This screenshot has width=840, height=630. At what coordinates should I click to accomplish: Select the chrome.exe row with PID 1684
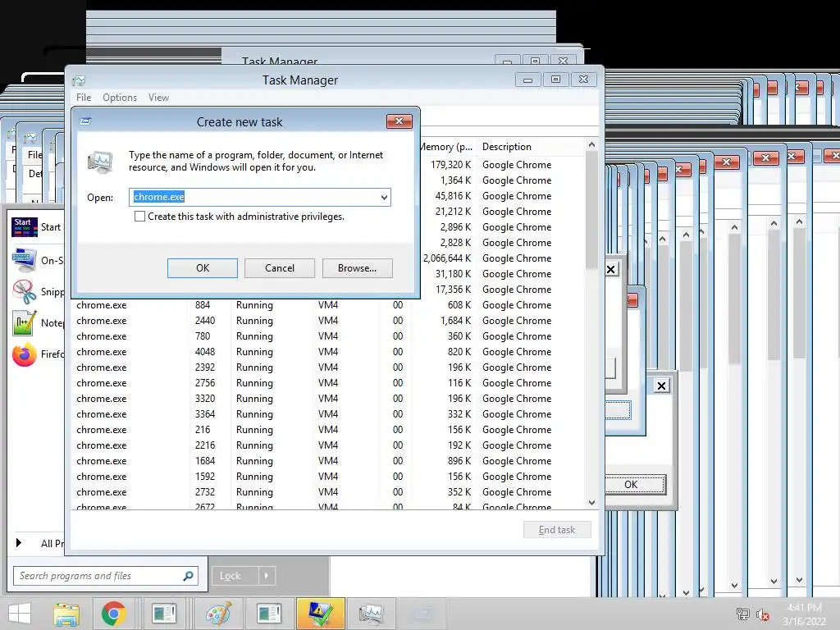(x=328, y=461)
